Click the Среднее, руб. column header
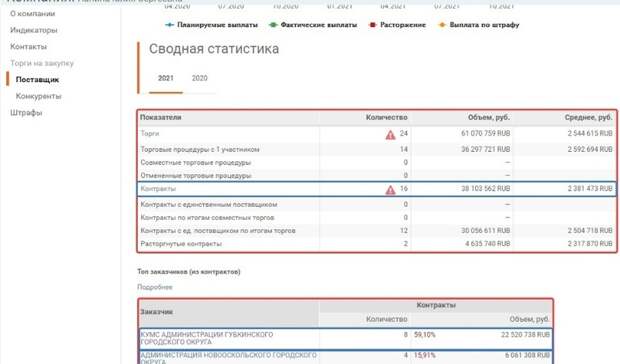 pyautogui.click(x=588, y=117)
